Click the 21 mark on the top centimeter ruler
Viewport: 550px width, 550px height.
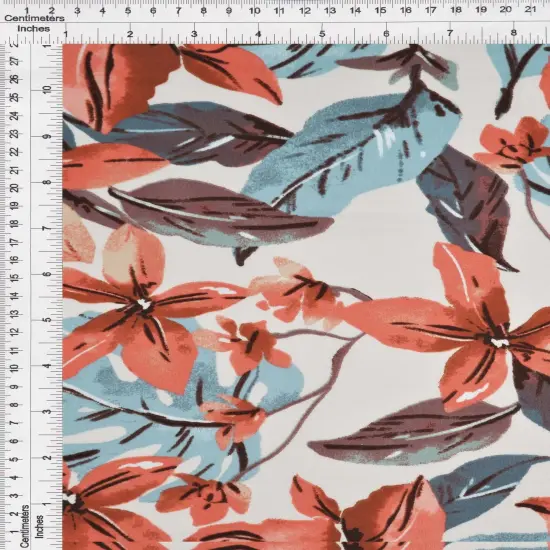click(x=530, y=9)
